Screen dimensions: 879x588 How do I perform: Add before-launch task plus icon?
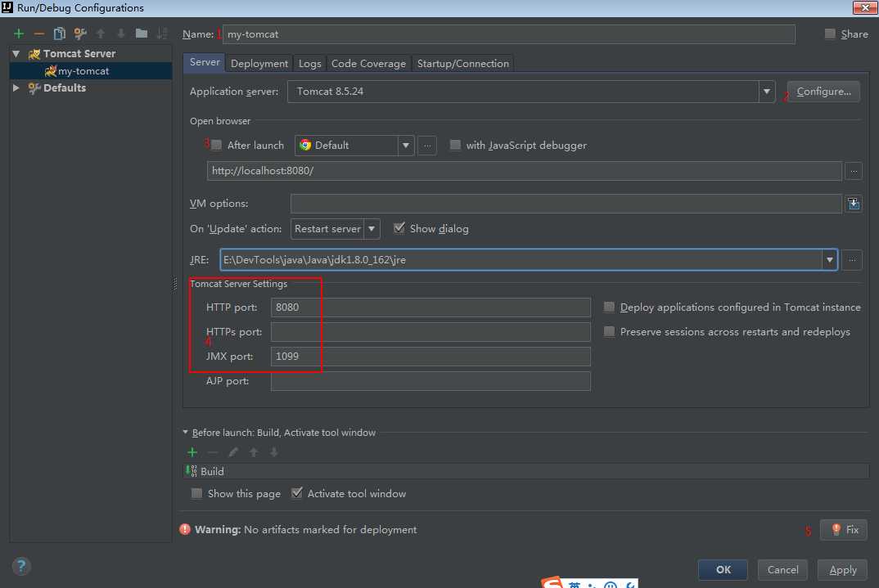point(192,452)
